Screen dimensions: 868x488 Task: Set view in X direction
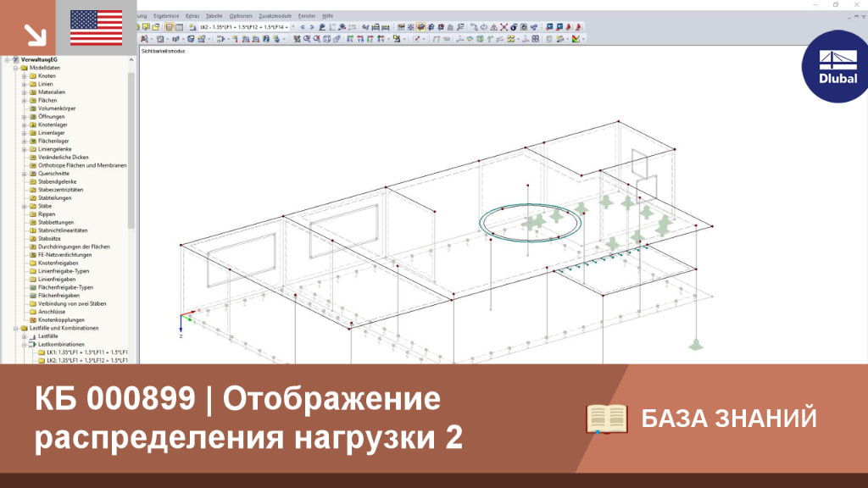pos(350,39)
